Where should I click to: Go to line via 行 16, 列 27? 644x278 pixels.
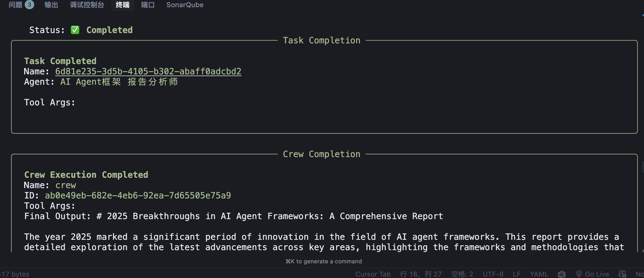(x=421, y=274)
